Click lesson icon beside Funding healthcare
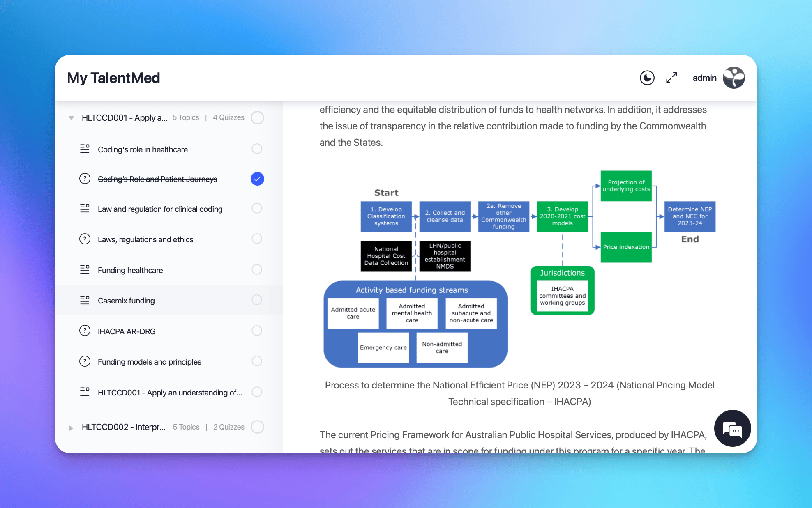 [85, 269]
